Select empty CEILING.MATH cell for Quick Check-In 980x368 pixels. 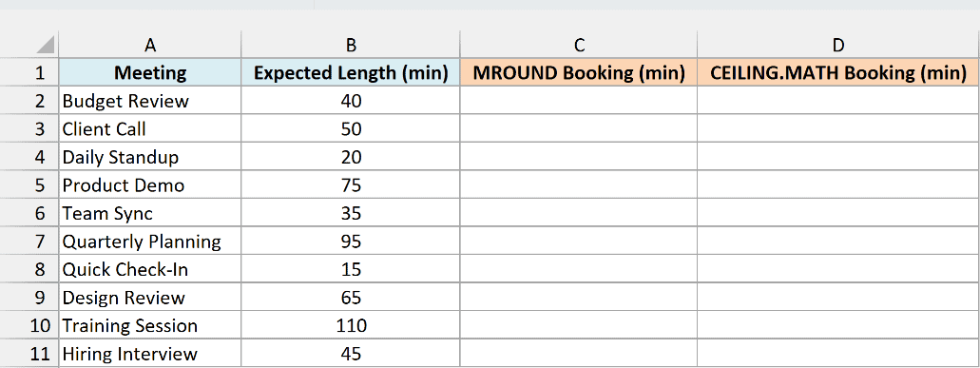(x=838, y=269)
